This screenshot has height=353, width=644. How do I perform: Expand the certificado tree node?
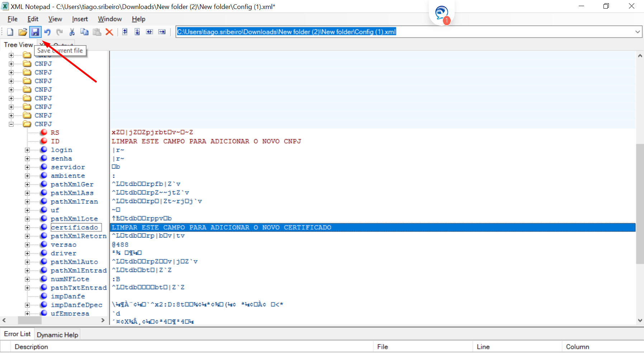tap(27, 227)
